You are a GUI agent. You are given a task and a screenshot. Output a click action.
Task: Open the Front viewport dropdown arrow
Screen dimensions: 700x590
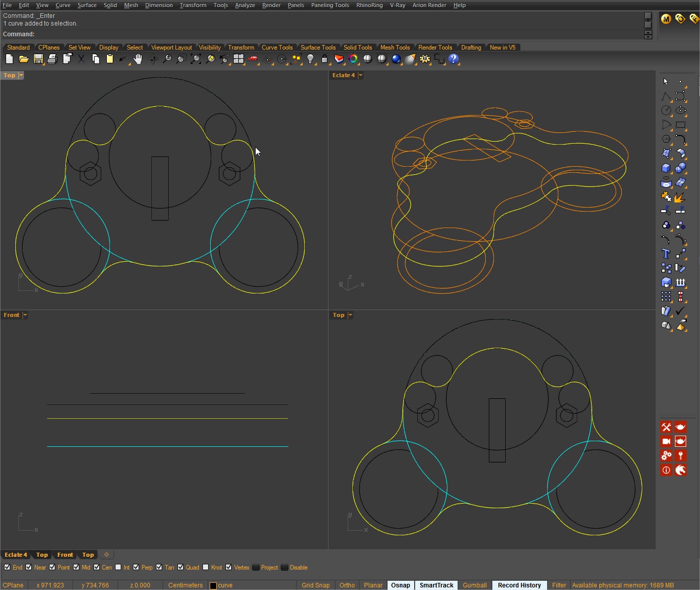[x=25, y=315]
